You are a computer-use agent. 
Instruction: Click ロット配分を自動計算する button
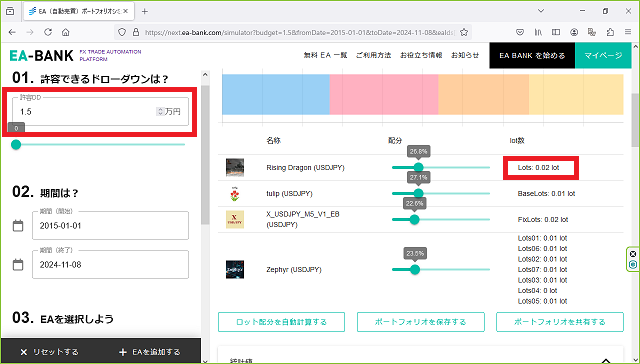pyautogui.click(x=282, y=322)
